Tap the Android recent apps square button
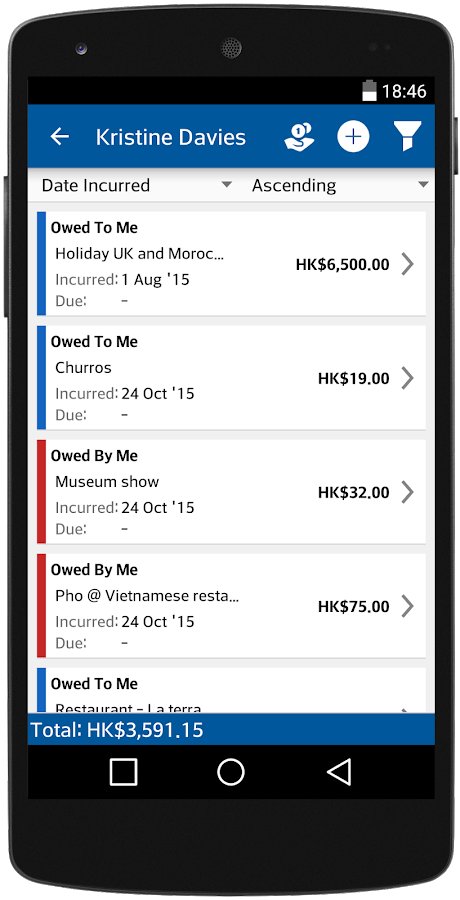The height and width of the screenshot is (900, 460). tap(123, 772)
